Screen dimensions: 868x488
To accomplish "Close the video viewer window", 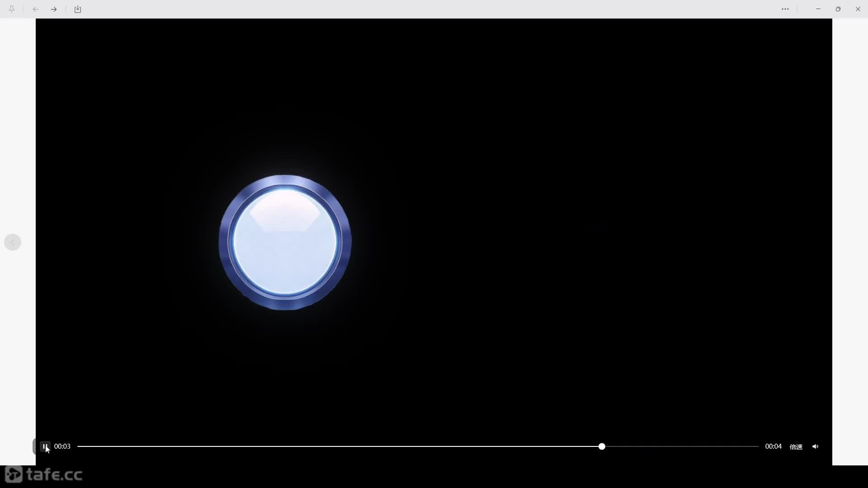I will pos(858,9).
